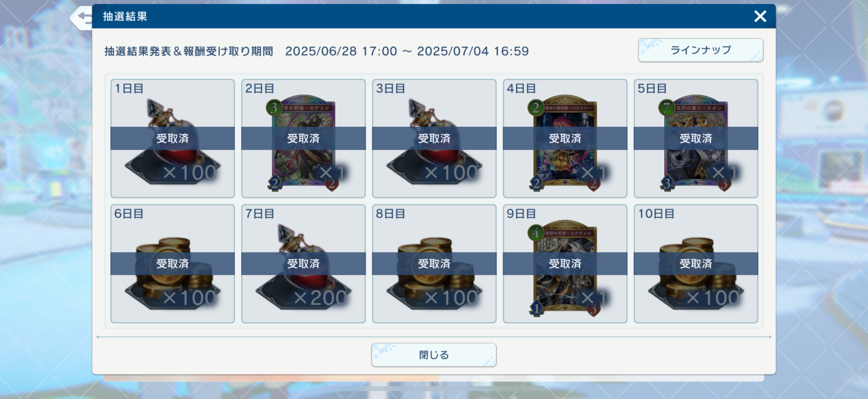This screenshot has width=868, height=399.
Task: Open the 9日目 cost-4 card
Action: [565, 268]
